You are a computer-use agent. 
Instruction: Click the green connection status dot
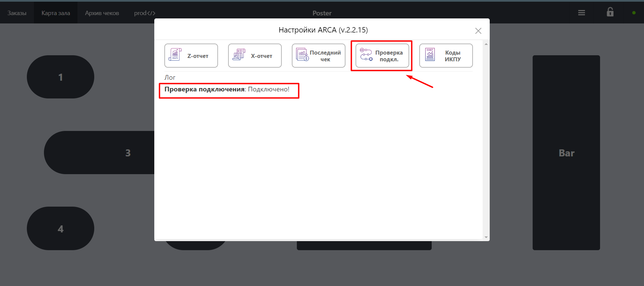click(x=634, y=13)
